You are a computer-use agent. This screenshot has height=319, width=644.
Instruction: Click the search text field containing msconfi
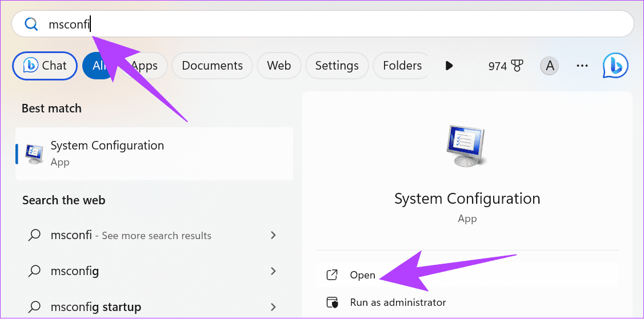pyautogui.click(x=323, y=24)
